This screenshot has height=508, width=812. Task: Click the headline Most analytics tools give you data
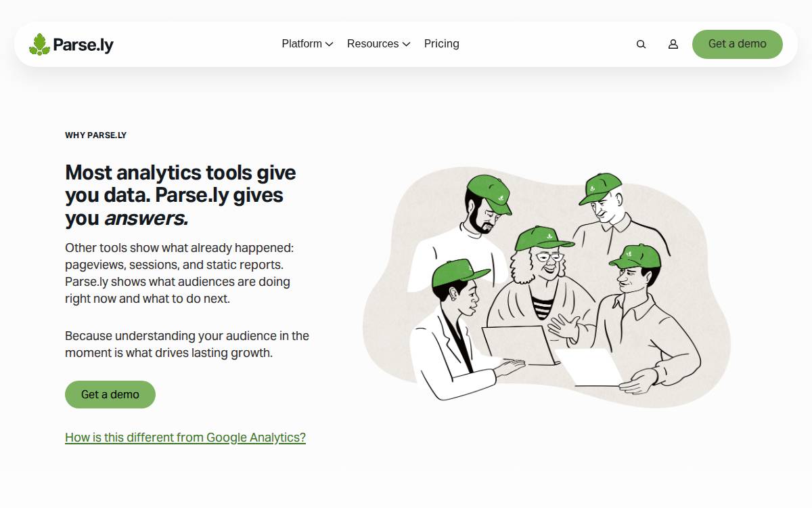[x=181, y=195]
